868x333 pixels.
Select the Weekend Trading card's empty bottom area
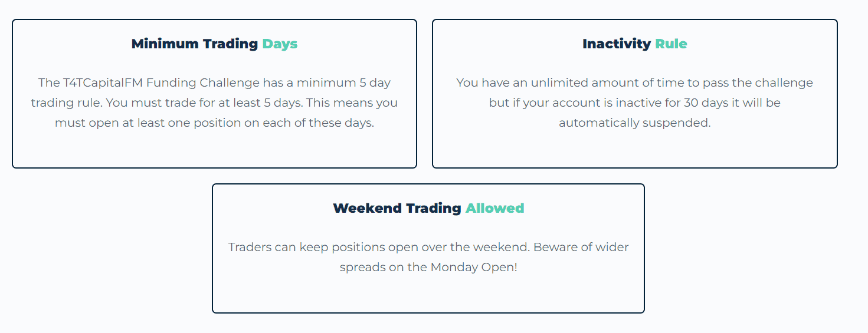(428, 295)
